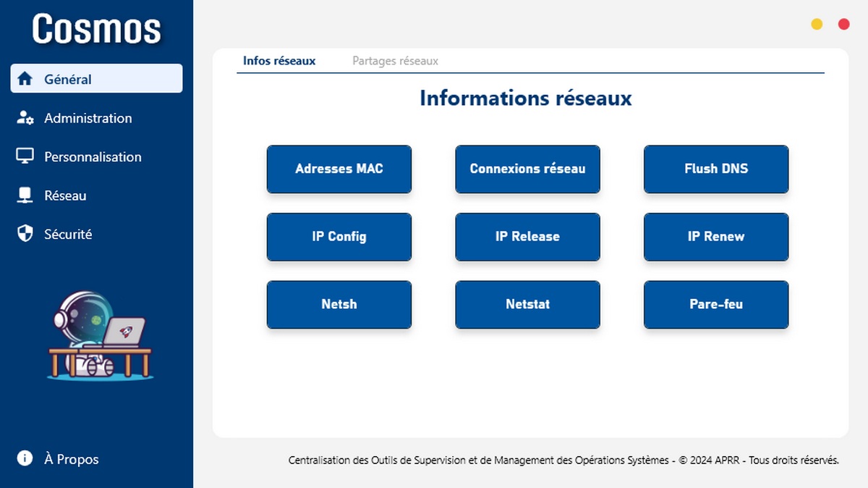Click the home icon beside Général
This screenshot has width=868, height=488.
point(25,79)
